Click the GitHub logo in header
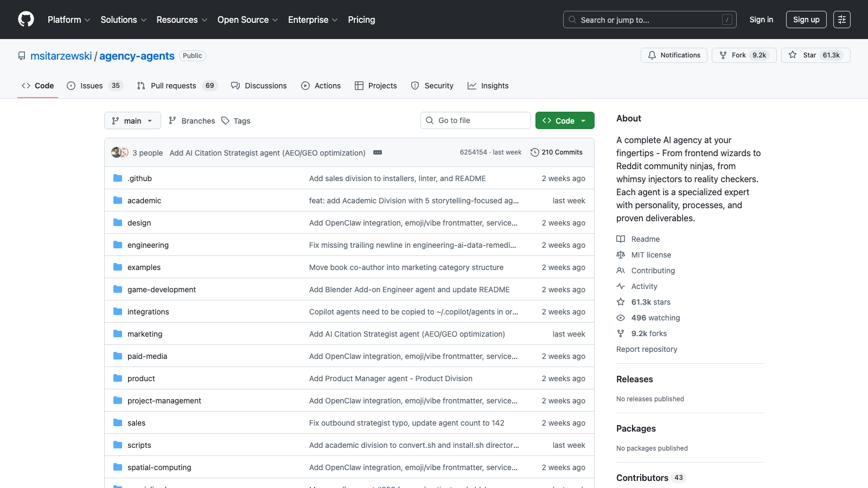 (x=26, y=20)
